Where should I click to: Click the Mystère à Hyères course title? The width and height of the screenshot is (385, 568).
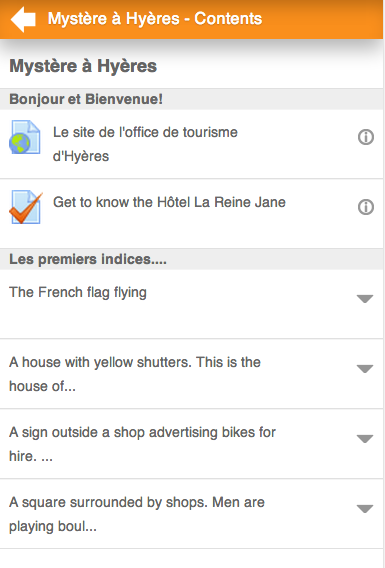click(x=83, y=66)
